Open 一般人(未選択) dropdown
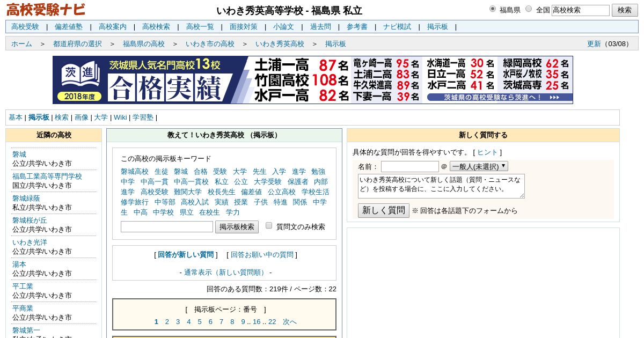644x338 pixels. coord(479,166)
